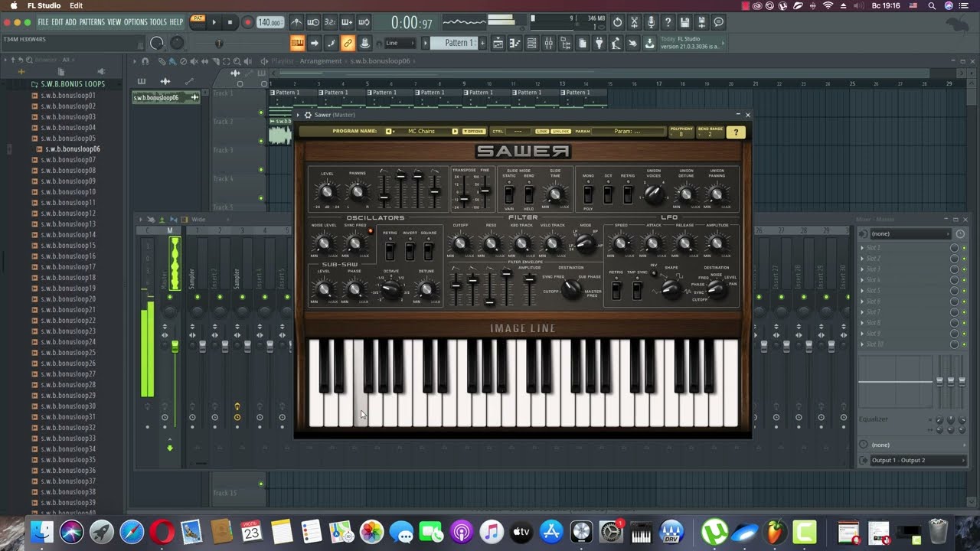Click the red Record button
Viewport: 980px width, 551px height.
click(x=247, y=22)
